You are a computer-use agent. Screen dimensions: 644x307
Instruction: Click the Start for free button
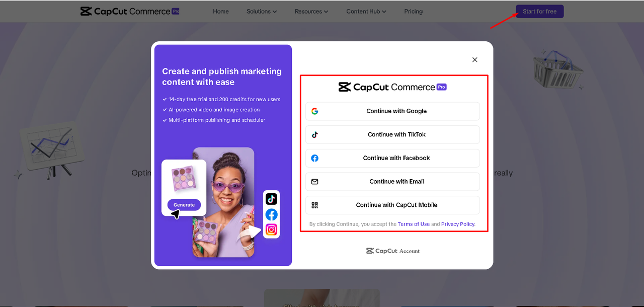click(539, 11)
